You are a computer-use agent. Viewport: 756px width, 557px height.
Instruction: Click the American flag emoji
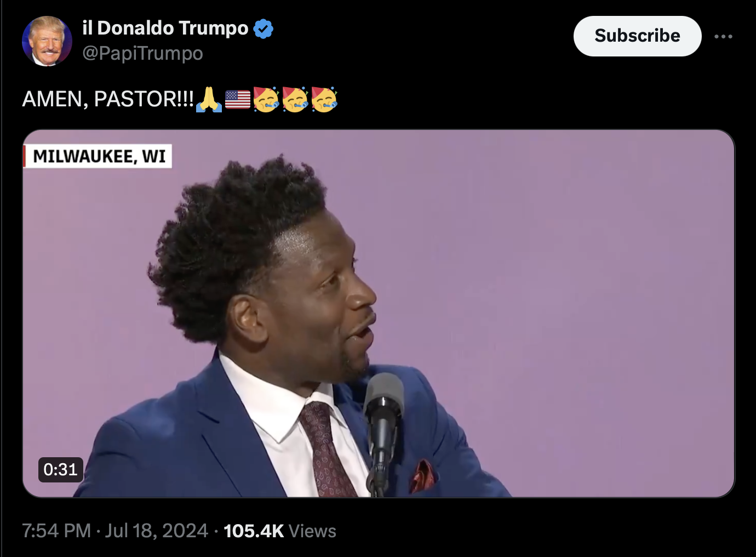tap(238, 100)
